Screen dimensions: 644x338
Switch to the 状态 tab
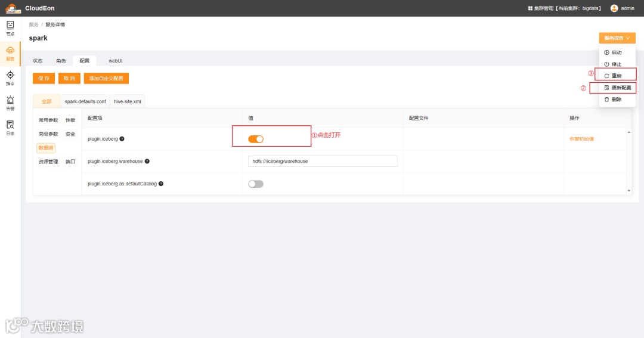coord(38,61)
